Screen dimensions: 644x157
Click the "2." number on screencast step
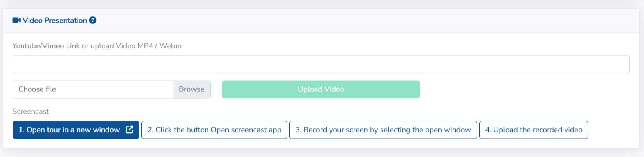(x=150, y=130)
